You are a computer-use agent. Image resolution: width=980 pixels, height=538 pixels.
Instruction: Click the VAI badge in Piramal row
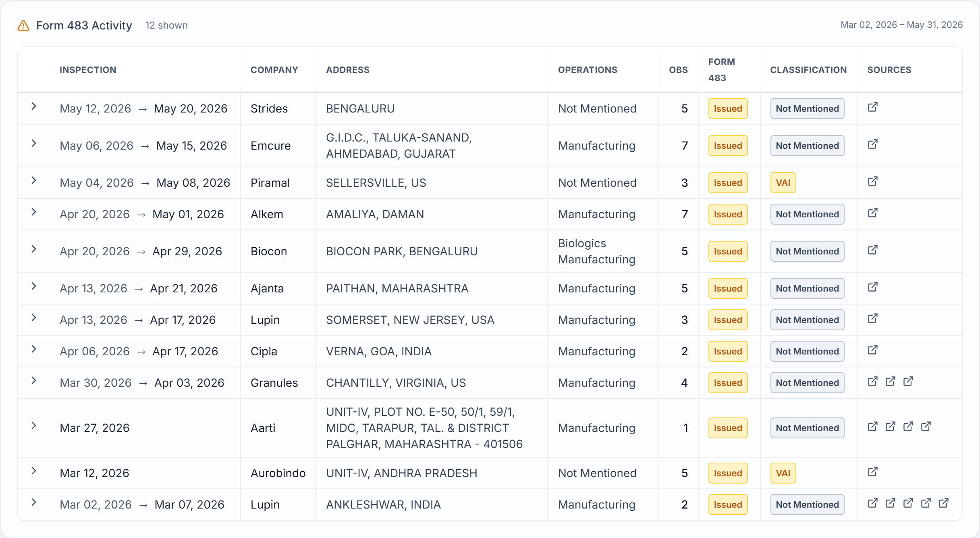[783, 183]
